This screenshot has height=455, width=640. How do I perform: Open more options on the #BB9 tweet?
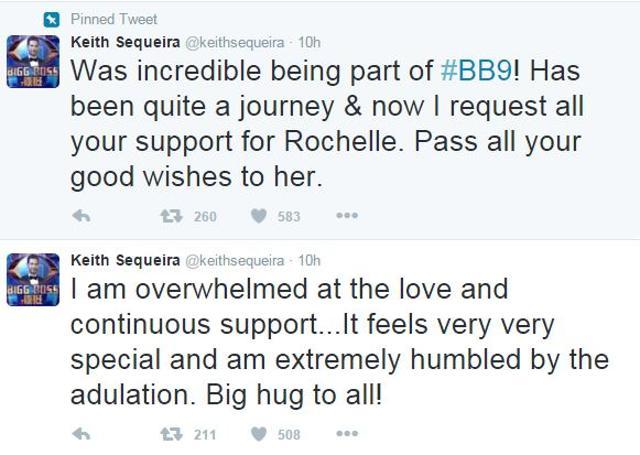click(347, 215)
